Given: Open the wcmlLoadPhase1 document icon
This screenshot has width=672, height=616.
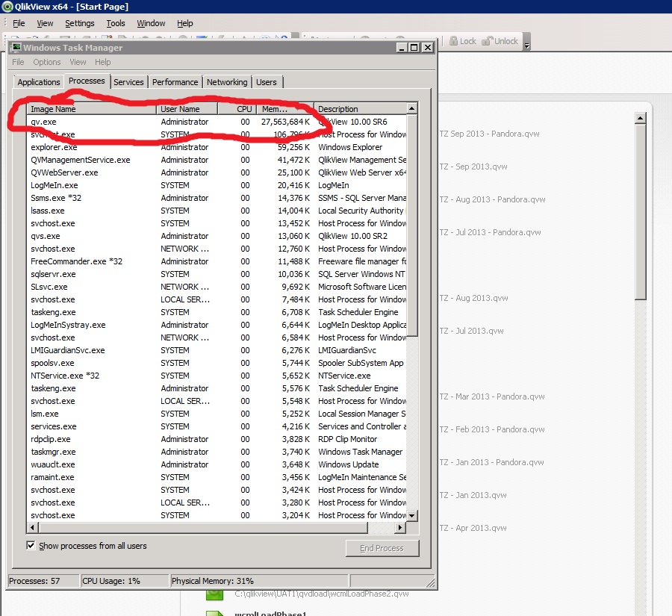Looking at the screenshot, I should pyautogui.click(x=215, y=614).
